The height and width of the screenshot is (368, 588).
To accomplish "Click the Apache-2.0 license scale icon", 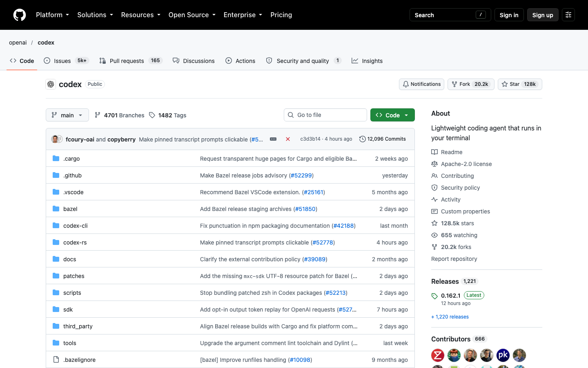I will point(434,164).
